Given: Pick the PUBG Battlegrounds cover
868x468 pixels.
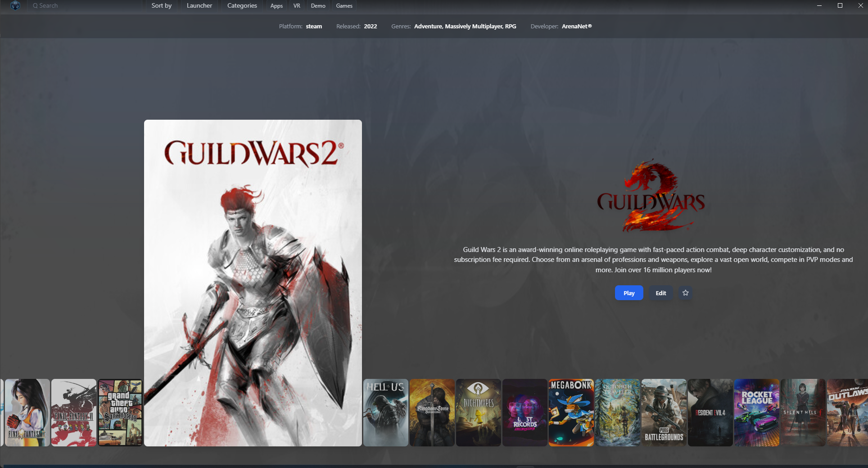Looking at the screenshot, I should (664, 413).
